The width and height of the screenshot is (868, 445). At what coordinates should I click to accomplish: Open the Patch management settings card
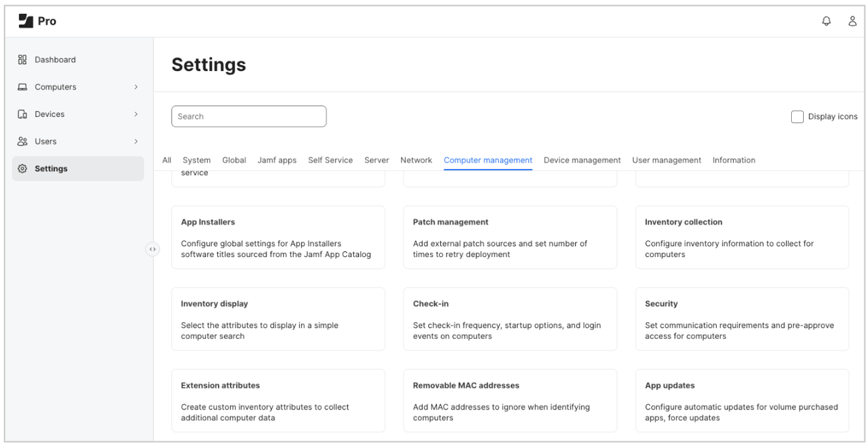(510, 237)
